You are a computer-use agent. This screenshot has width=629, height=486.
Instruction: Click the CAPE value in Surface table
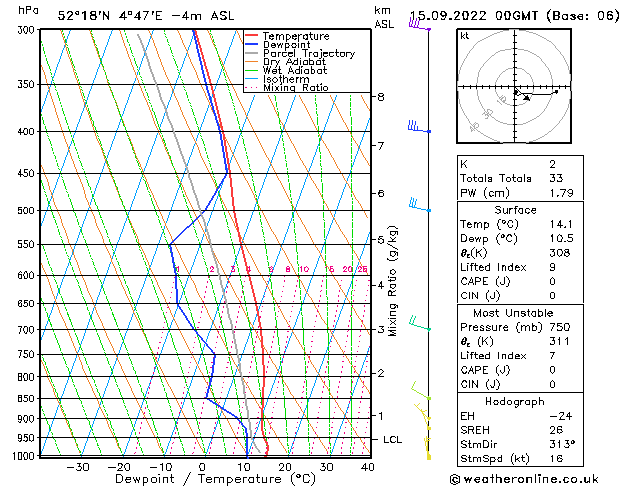pyautogui.click(x=553, y=281)
